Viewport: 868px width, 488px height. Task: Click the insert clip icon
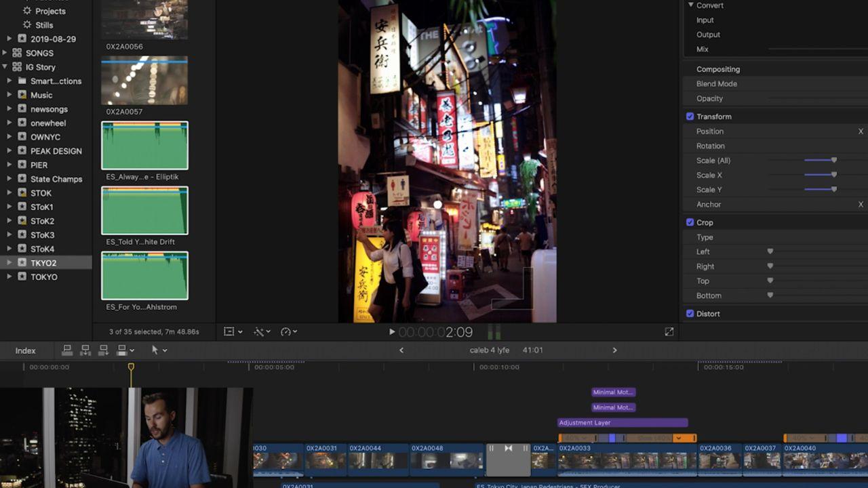point(85,350)
